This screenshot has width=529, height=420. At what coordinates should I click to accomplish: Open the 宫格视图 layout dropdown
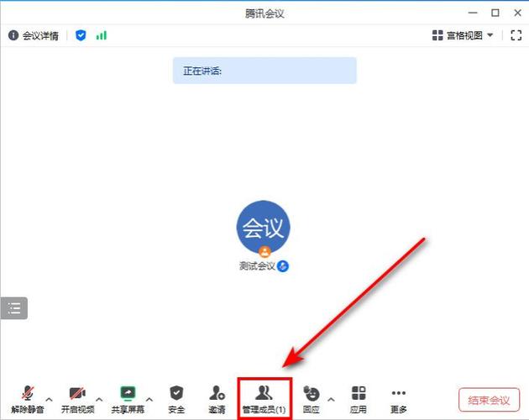tap(463, 35)
